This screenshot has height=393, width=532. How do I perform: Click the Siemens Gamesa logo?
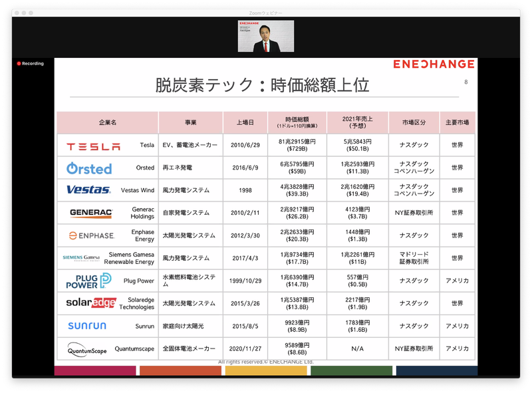coord(81,258)
